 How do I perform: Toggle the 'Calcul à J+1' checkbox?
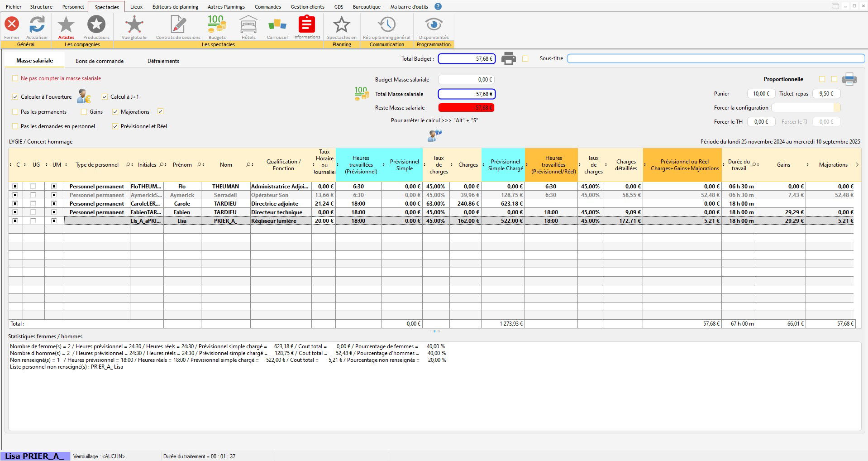105,97
